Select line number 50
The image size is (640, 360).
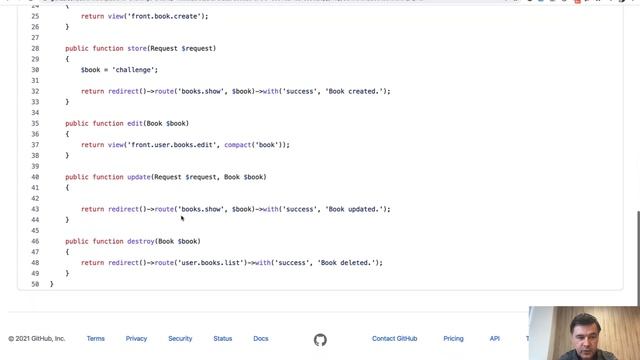tap(35, 284)
